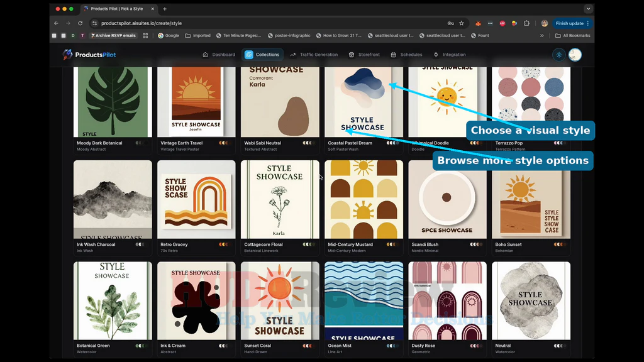Open the Integration nav item
The width and height of the screenshot is (644, 362).
[x=449, y=55]
